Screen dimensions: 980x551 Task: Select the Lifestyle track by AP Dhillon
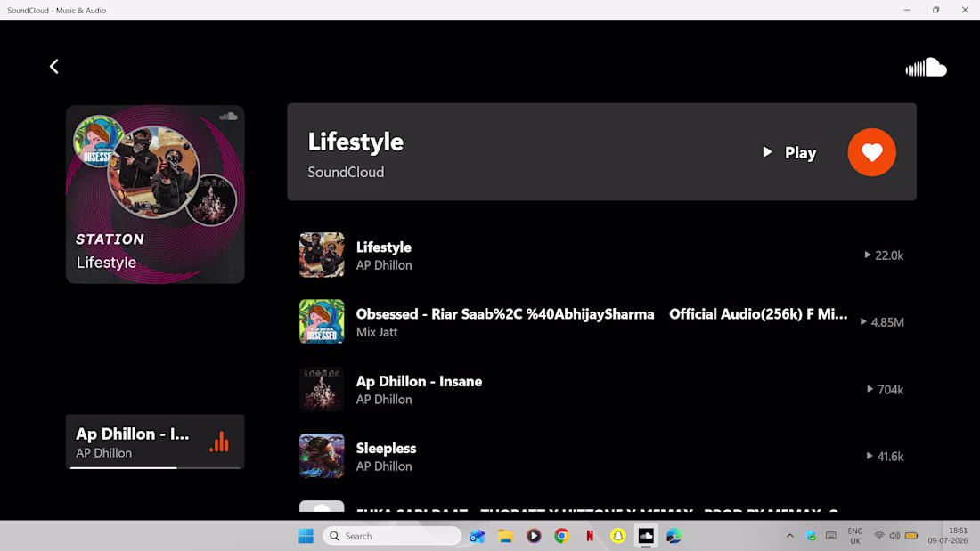pyautogui.click(x=601, y=255)
